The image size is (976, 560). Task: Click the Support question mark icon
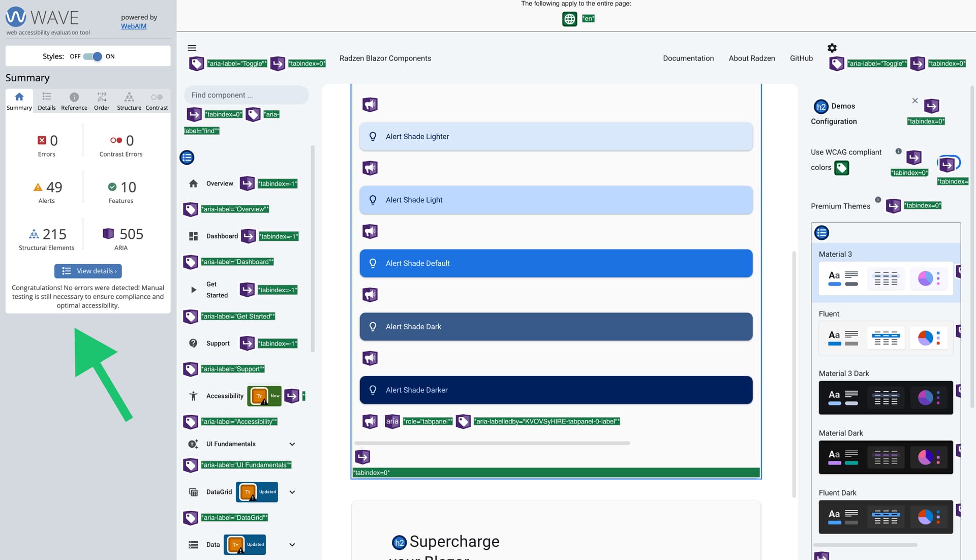point(193,343)
